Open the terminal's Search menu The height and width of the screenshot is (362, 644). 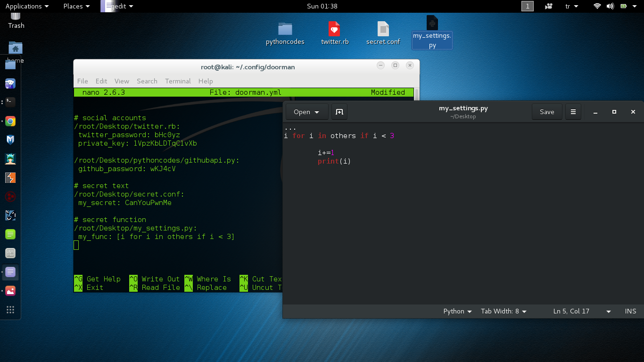coord(147,81)
